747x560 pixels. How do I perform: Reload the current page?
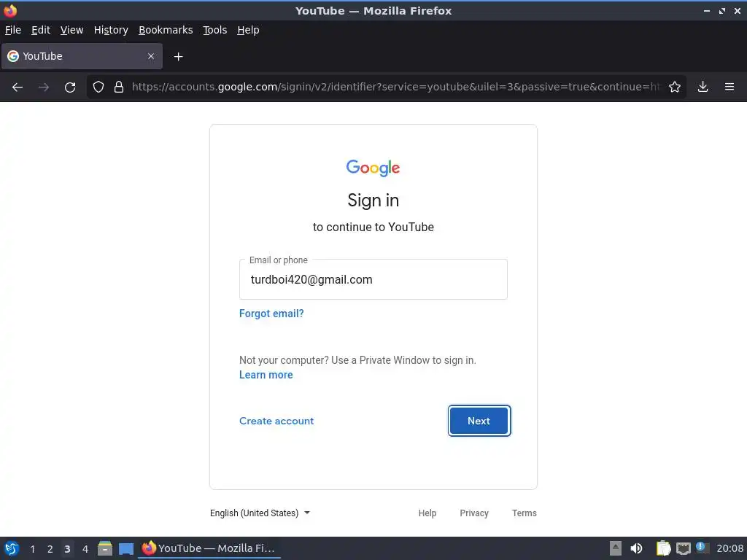(70, 87)
